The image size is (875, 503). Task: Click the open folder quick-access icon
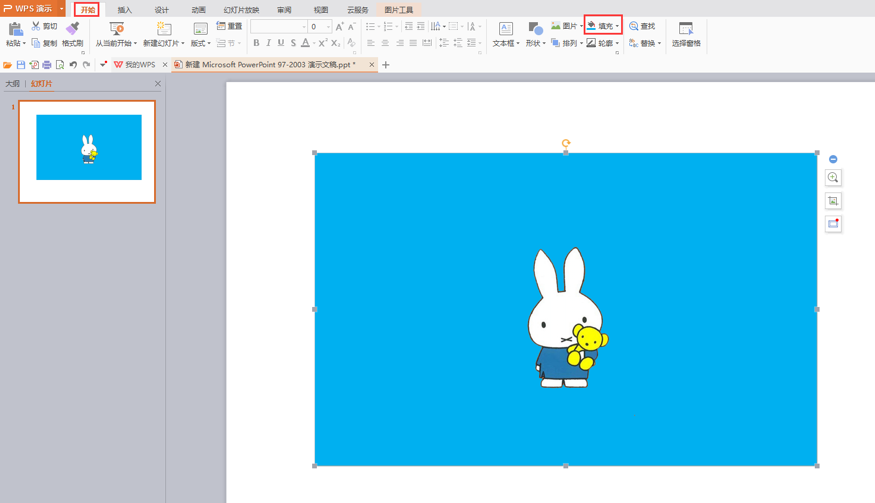(7, 65)
